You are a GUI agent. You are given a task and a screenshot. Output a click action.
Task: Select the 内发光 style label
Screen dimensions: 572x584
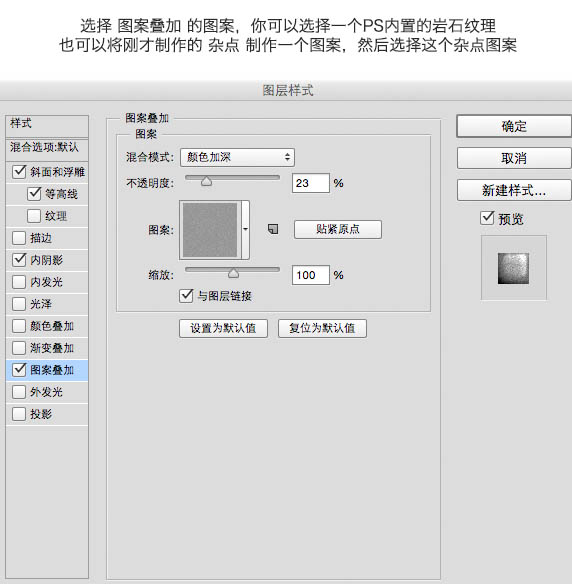(x=47, y=282)
